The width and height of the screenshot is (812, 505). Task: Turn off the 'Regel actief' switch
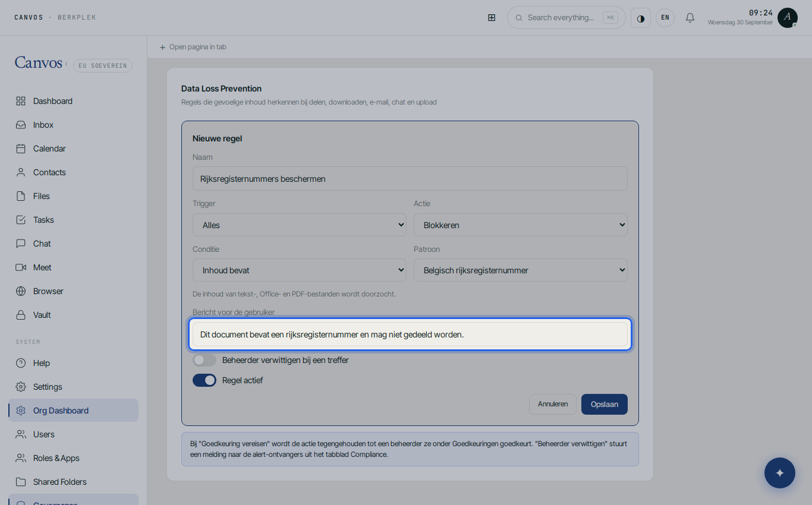tap(204, 380)
